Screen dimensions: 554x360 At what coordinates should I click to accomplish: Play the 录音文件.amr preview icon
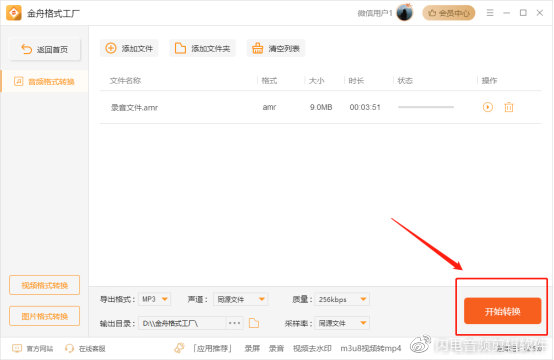pos(488,107)
